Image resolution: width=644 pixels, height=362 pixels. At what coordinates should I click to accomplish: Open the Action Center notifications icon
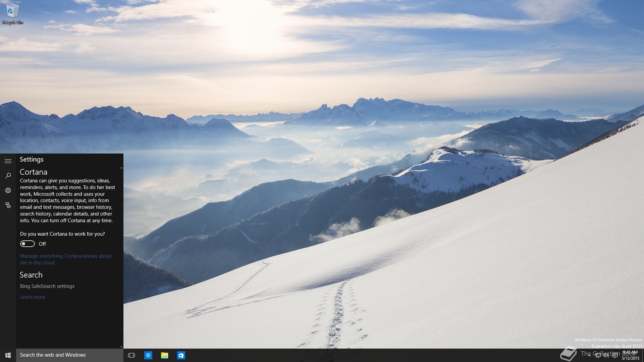[615, 355]
